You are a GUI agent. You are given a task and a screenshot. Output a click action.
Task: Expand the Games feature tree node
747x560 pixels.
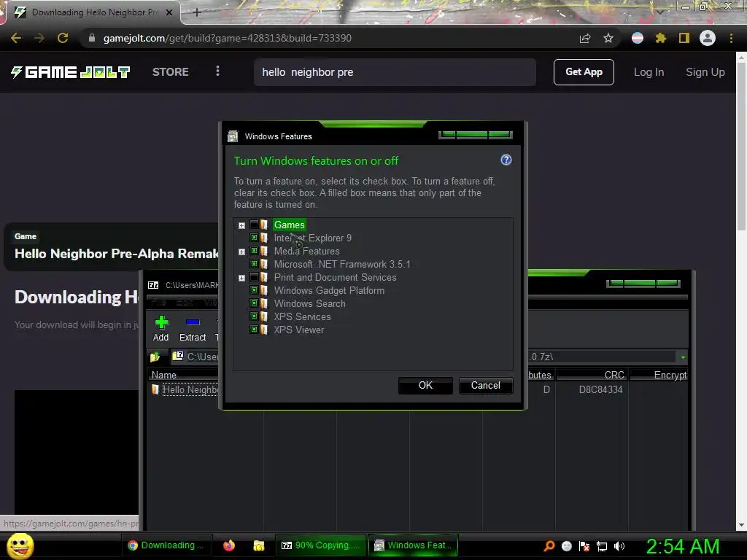click(x=241, y=226)
